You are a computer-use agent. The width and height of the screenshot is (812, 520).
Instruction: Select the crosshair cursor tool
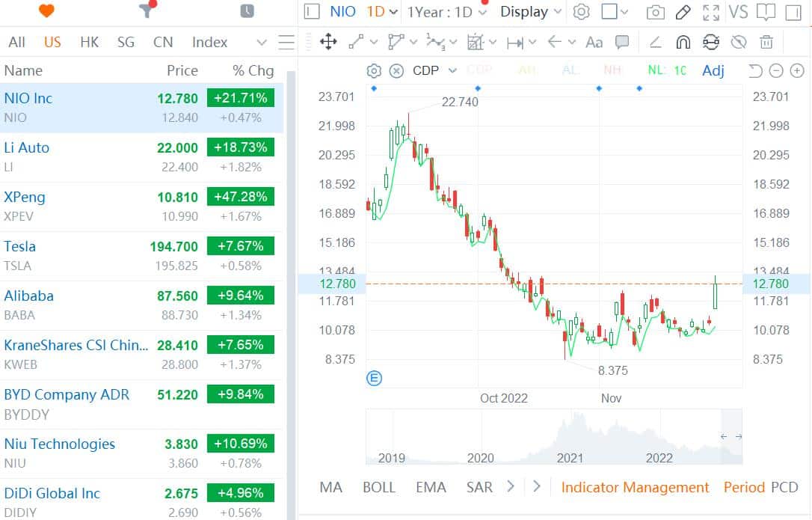pos(328,42)
